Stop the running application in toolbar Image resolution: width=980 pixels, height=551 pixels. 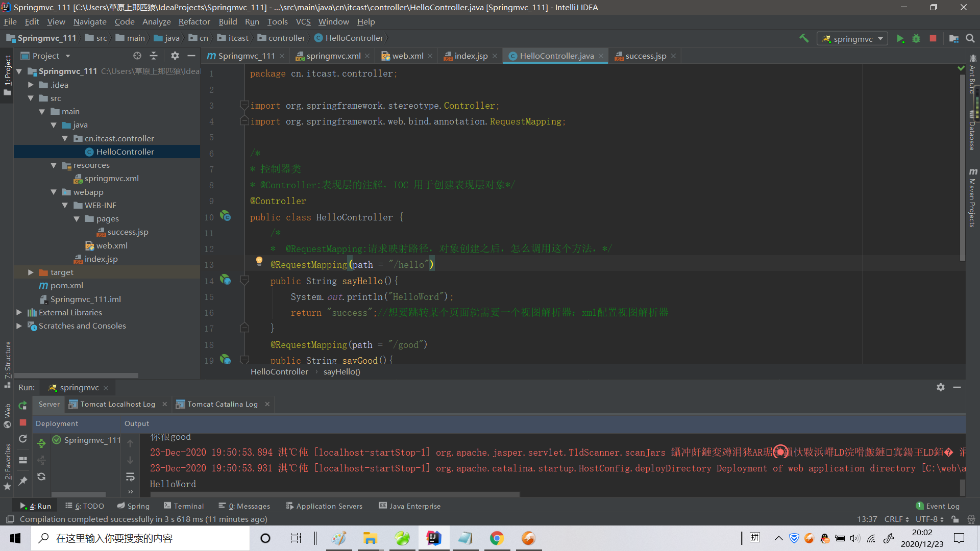pos(933,38)
